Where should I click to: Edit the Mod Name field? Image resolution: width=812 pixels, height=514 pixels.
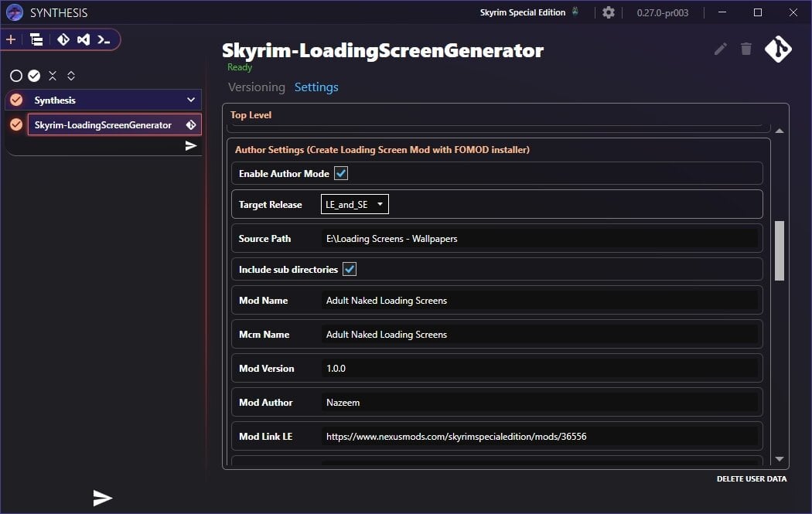[x=539, y=300]
